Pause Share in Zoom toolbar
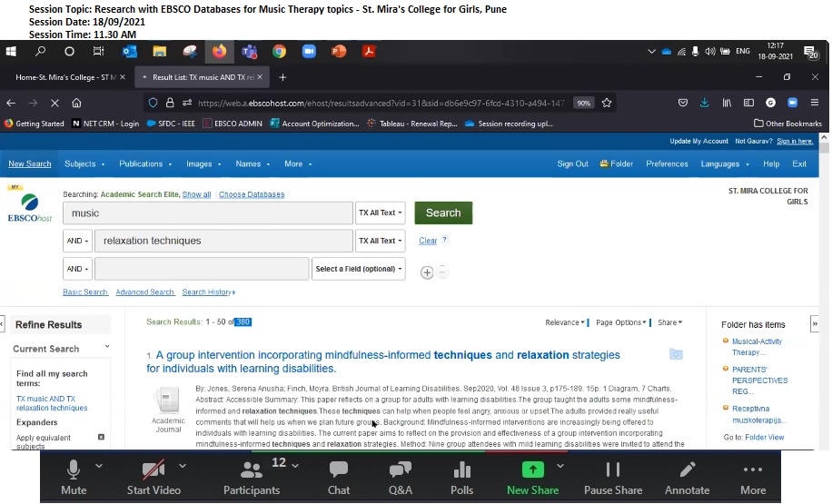832x504 pixels. tap(613, 478)
